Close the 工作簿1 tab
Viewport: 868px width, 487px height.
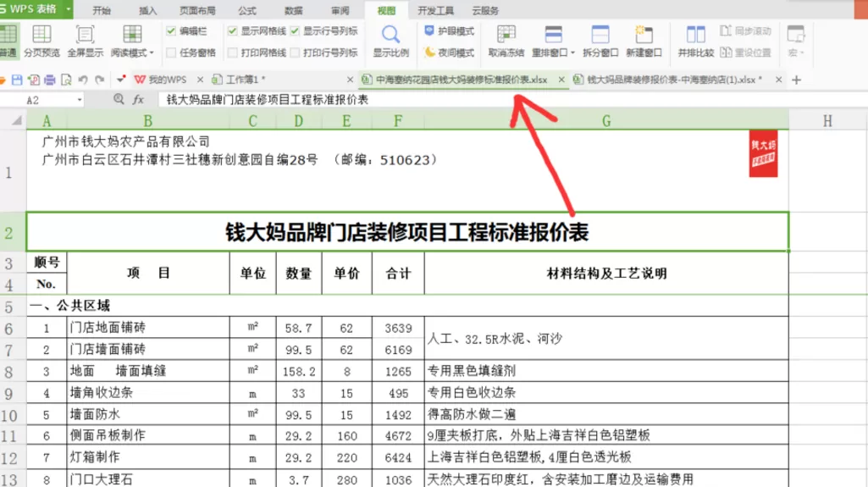350,80
